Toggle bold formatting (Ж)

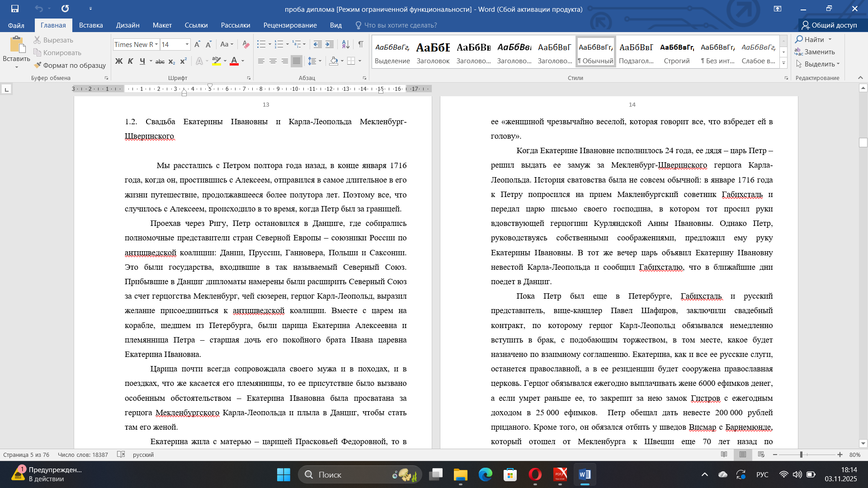pos(119,61)
